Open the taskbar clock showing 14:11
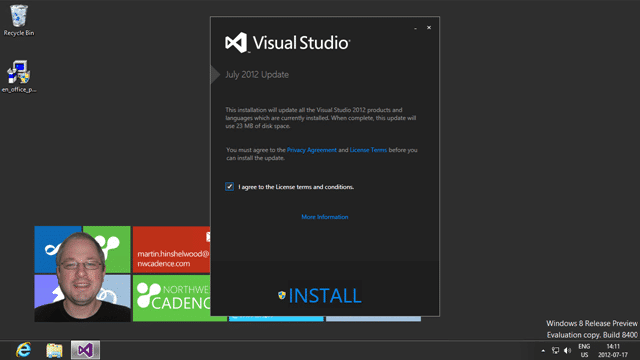 613,351
